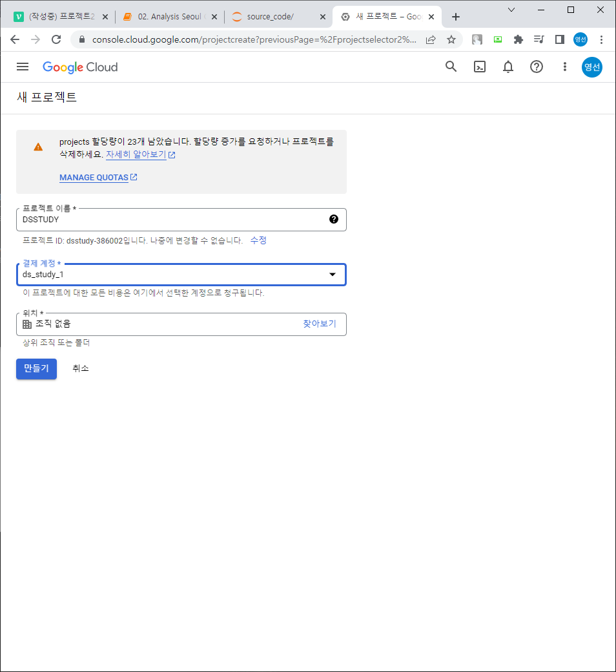The image size is (616, 672).
Task: Click the Chrome profile 영선 icon in toolbar
Action: coord(580,39)
